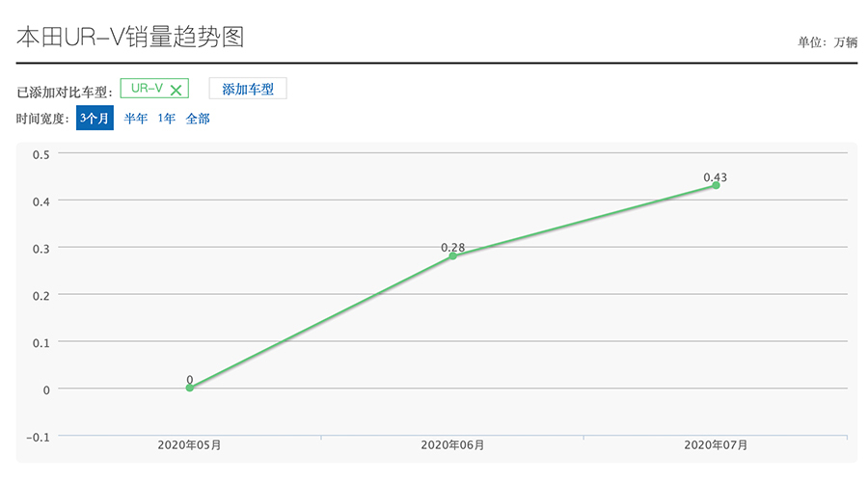The image size is (868, 482).
Task: Click the 2020年05月 axis label
Action: 189,445
